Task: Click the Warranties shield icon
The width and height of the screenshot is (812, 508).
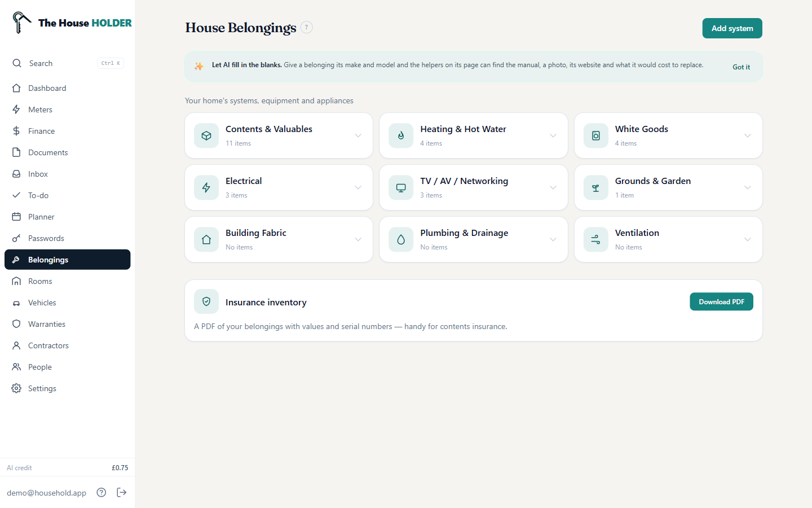Action: (16, 324)
